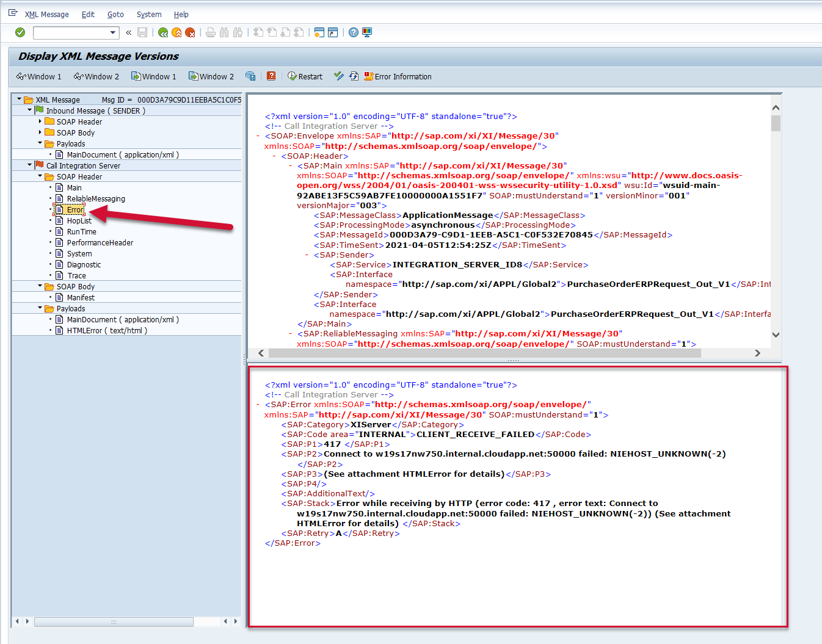Expand the SOAP Body node under Inbound Message
The height and width of the screenshot is (644, 822).
coord(40,132)
